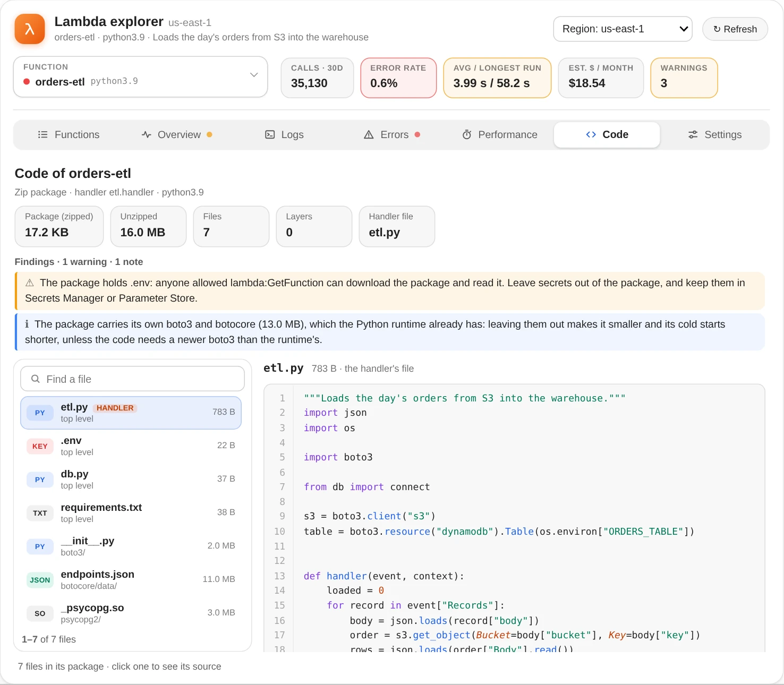
Task: Click the Errors warning triangle icon
Action: coord(369,135)
